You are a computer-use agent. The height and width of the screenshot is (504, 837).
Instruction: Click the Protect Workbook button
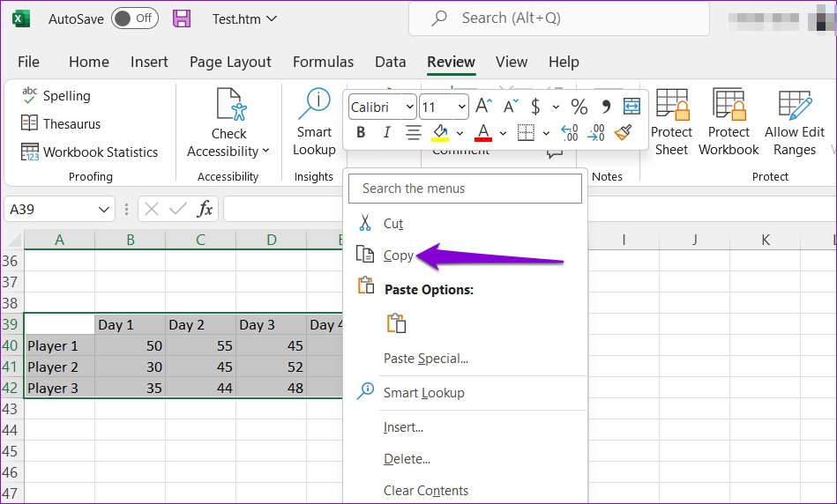(x=729, y=122)
